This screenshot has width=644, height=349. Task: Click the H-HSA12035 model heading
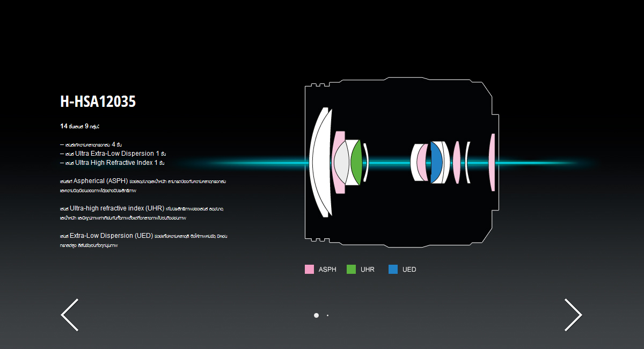pyautogui.click(x=98, y=102)
